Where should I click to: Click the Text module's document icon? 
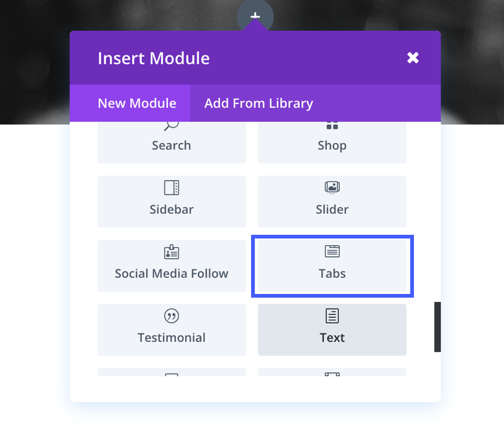point(332,316)
